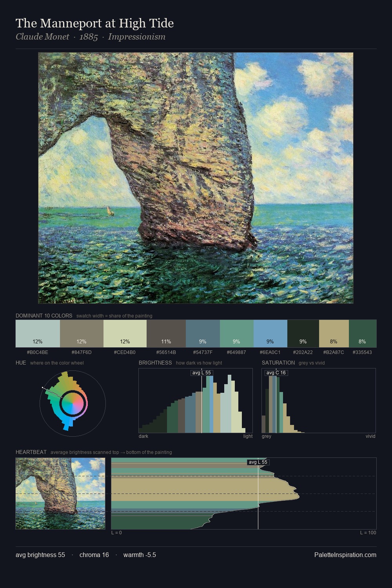Click hex code text '#CED4B0'

coord(125,352)
